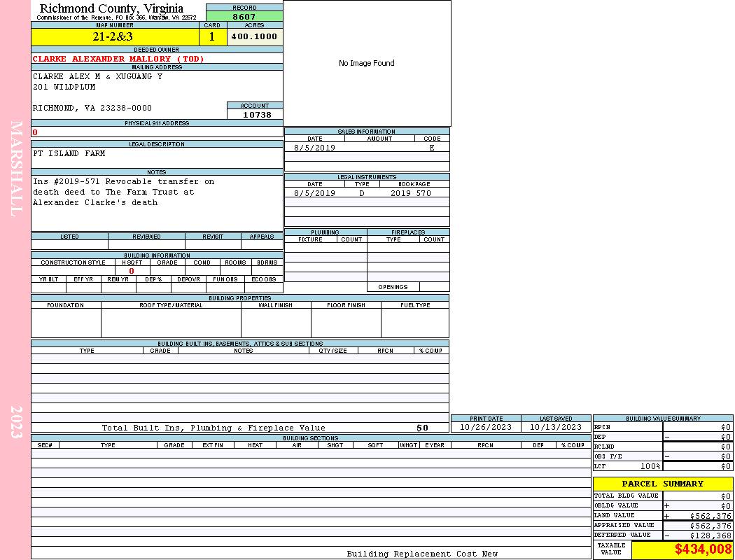This screenshot has width=735, height=560.
Task: Select the taxable value $434,008
Action: point(703,549)
